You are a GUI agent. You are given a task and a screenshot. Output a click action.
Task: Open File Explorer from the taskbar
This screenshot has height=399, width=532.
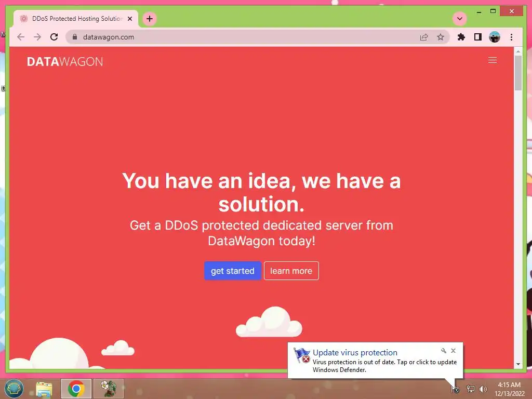[44, 389]
